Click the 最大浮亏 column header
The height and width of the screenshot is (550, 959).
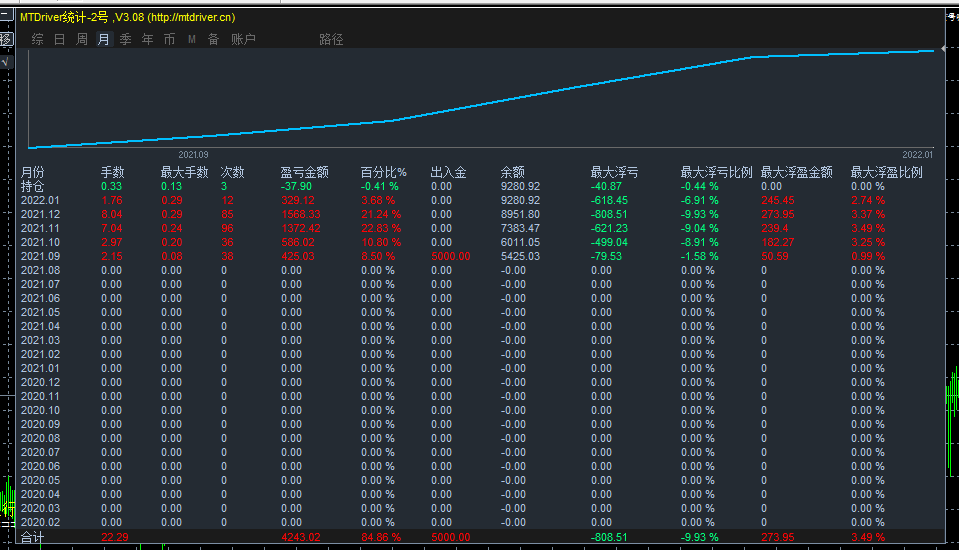(x=614, y=173)
